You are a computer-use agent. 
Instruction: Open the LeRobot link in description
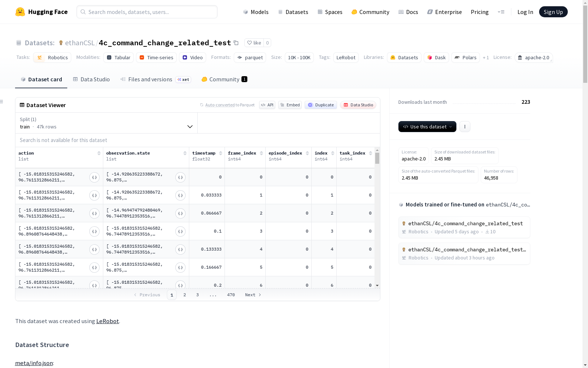coord(107,321)
